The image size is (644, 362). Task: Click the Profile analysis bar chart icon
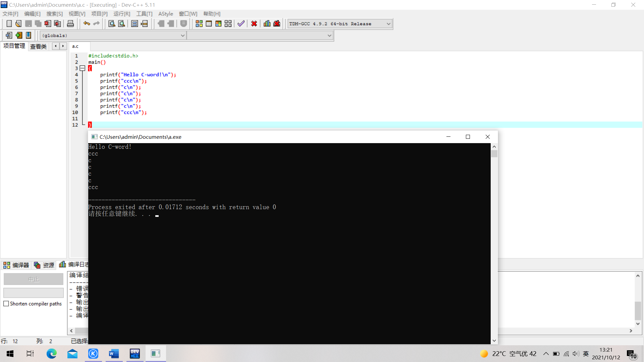coord(267,23)
